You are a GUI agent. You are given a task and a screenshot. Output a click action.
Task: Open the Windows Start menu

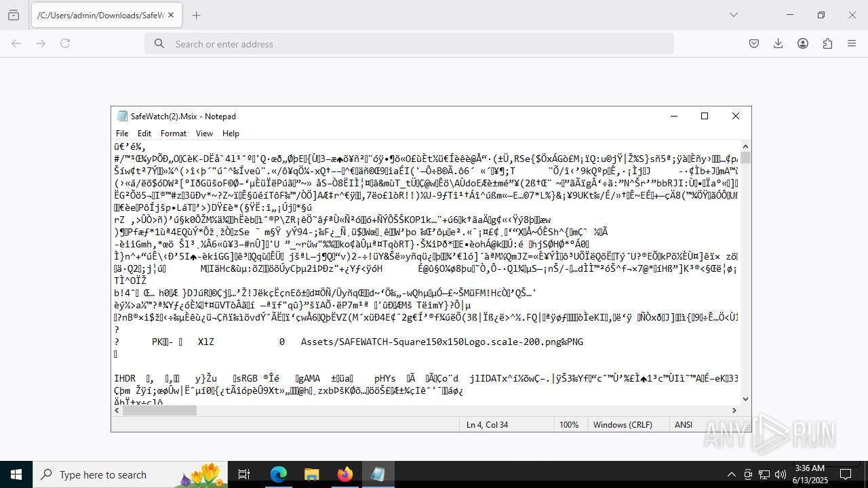pos(16,474)
